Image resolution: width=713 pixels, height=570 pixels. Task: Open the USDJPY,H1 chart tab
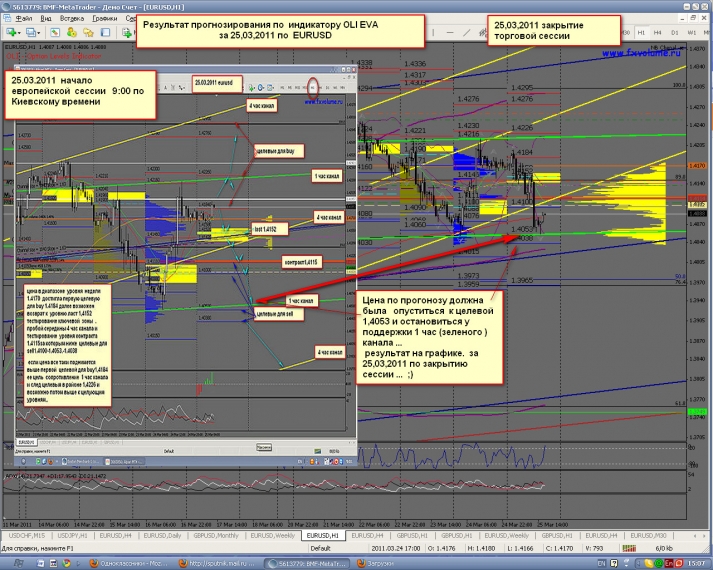(x=73, y=535)
